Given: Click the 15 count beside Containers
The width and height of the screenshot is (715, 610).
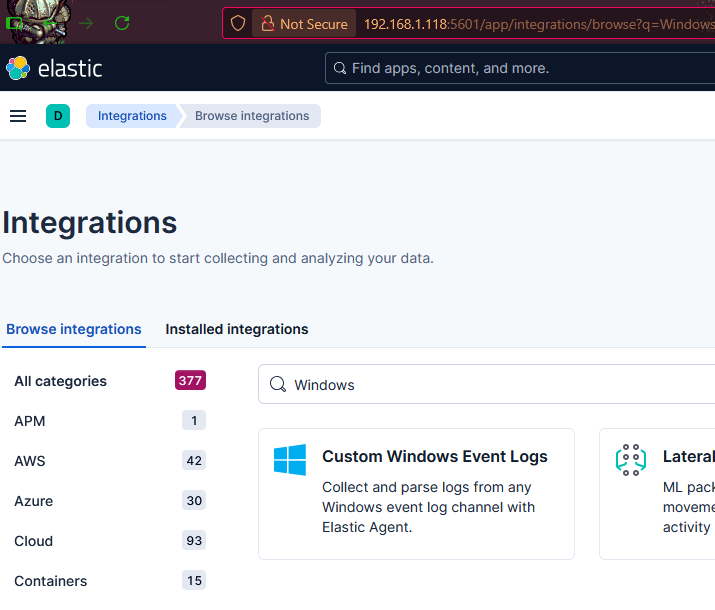Looking at the screenshot, I should coord(194,580).
